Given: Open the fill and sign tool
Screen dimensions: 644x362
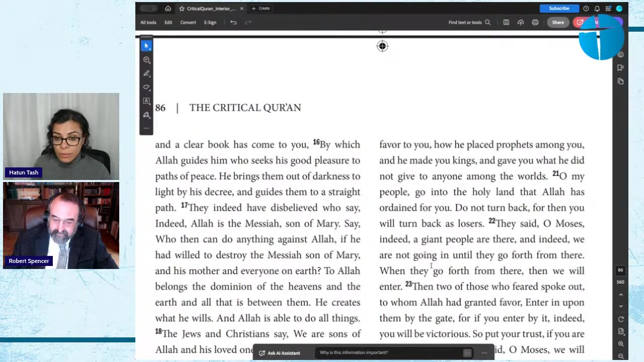Looking at the screenshot, I should 146,115.
